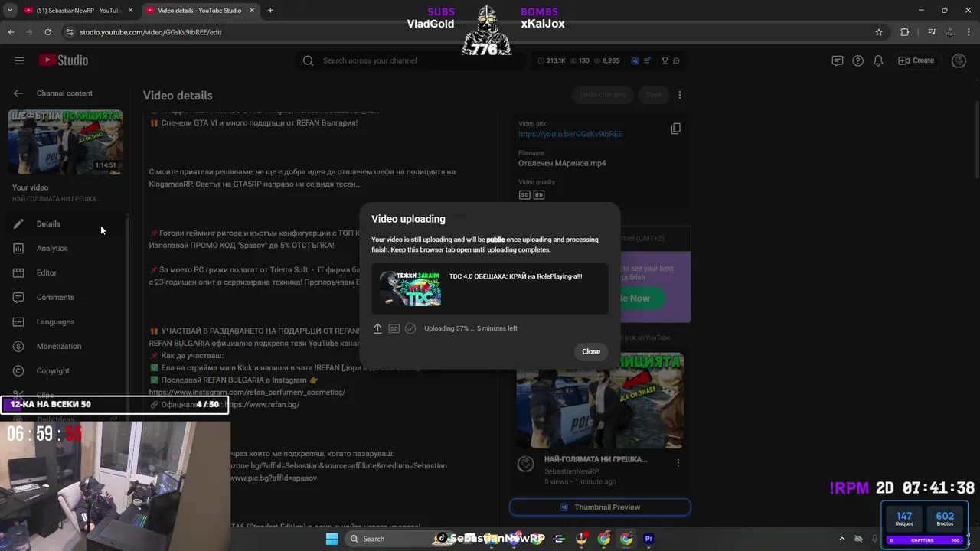Click the HD video quality badge

pyautogui.click(x=539, y=195)
